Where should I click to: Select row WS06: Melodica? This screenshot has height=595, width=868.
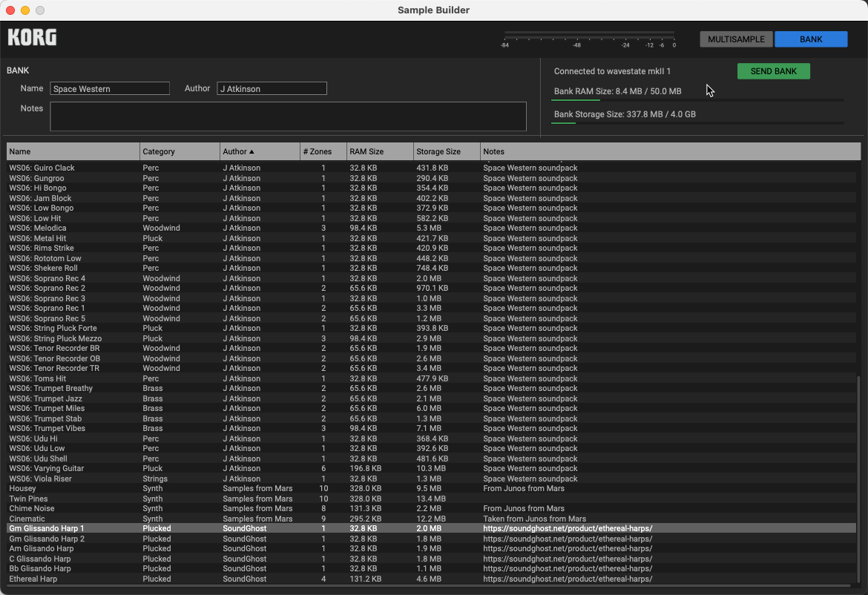tap(431, 228)
